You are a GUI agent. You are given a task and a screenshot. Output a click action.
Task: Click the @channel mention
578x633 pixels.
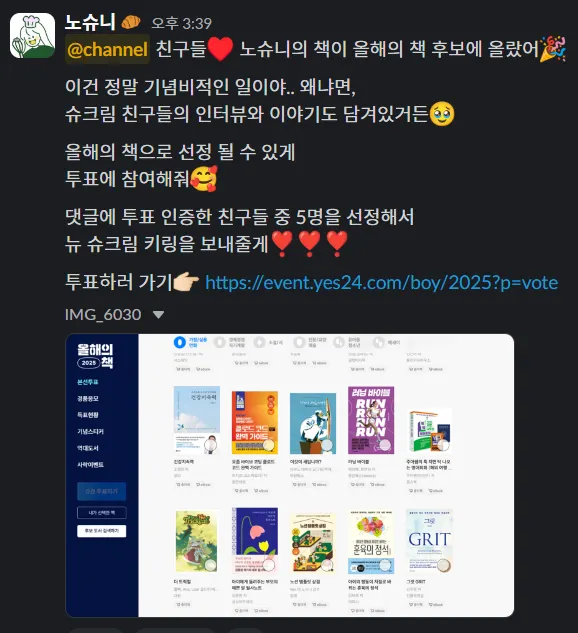(x=107, y=49)
